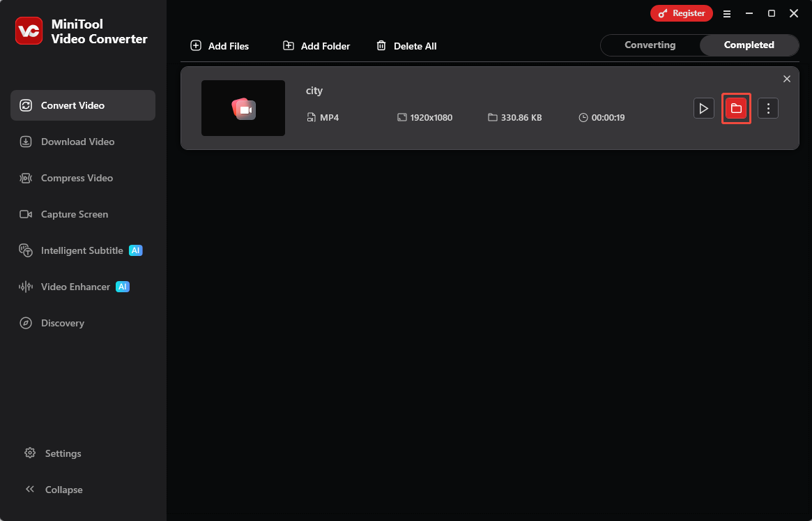Screen dimensions: 812x521
Task: Collapse the sidebar panel
Action: (54, 490)
